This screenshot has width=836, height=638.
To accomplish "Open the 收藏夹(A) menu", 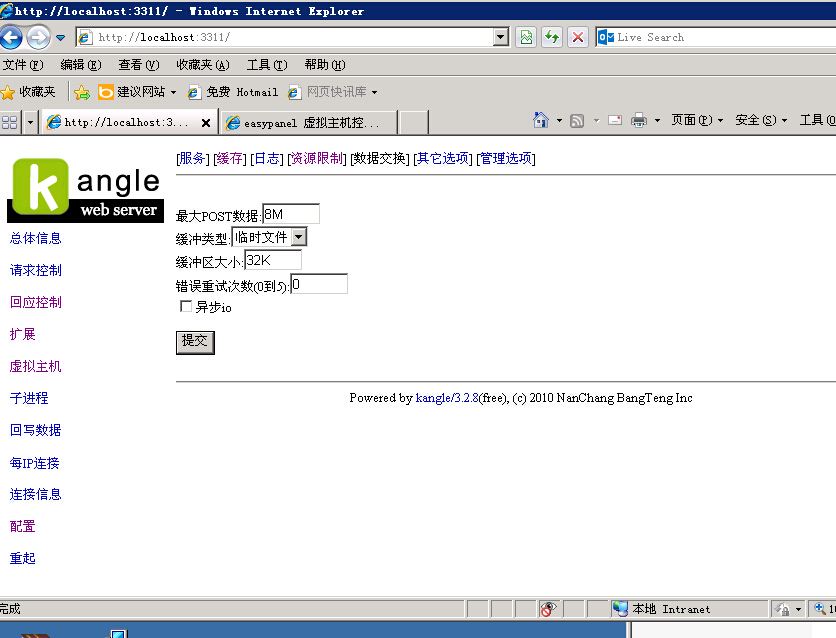I will (x=203, y=65).
